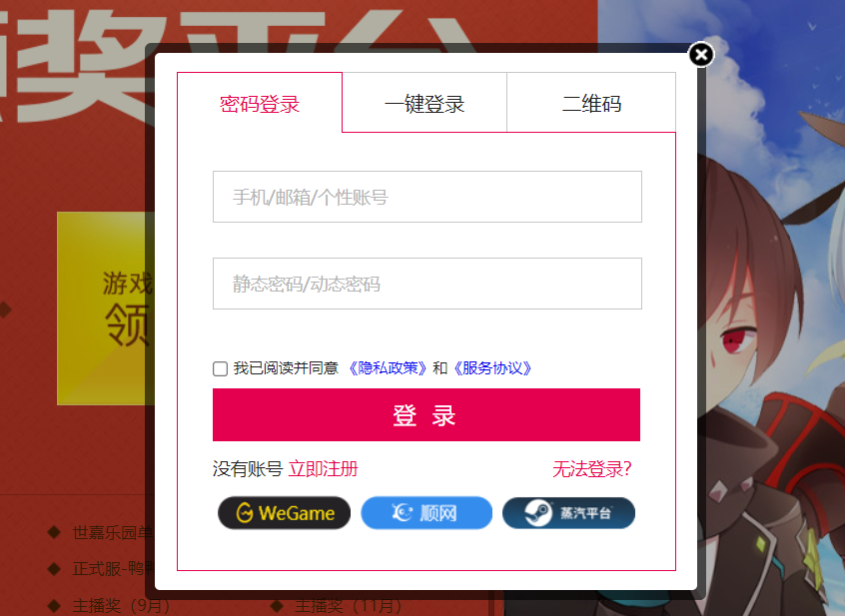Switch to the 一键登录 tab
The width and height of the screenshot is (845, 616).
click(x=424, y=102)
